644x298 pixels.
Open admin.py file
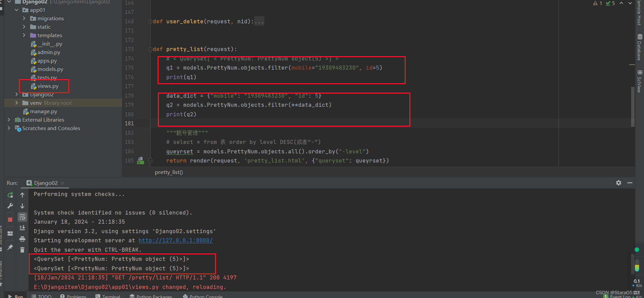46,52
